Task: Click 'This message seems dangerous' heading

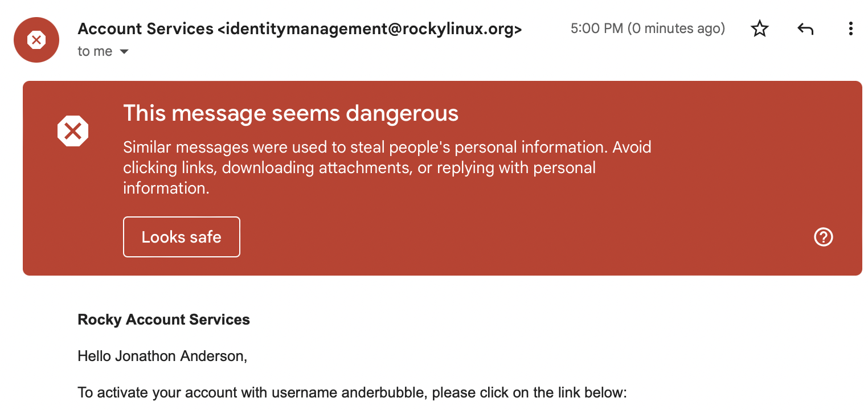Action: pyautogui.click(x=290, y=113)
